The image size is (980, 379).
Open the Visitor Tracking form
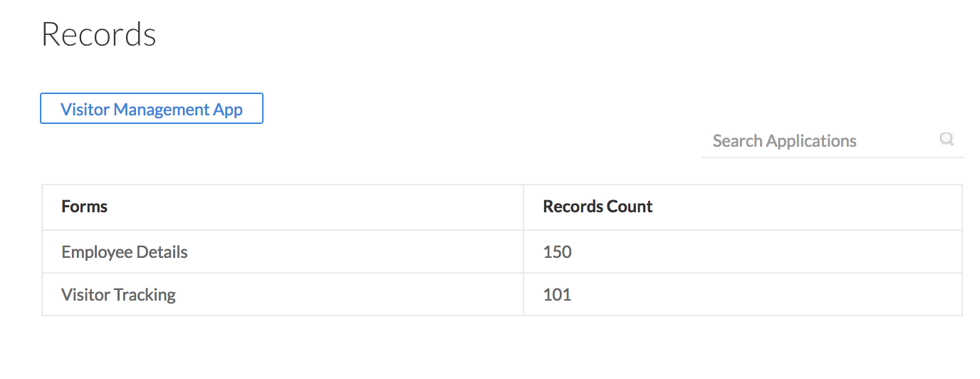(x=118, y=295)
